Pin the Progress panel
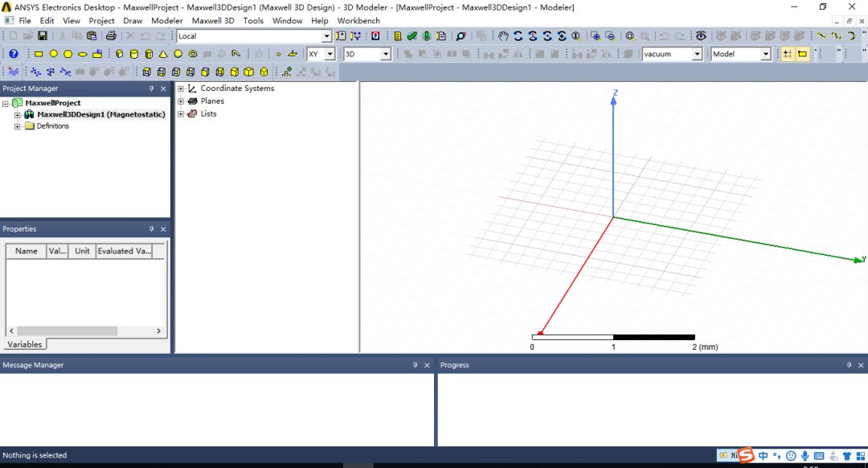Viewport: 868px width, 468px height. click(x=849, y=366)
